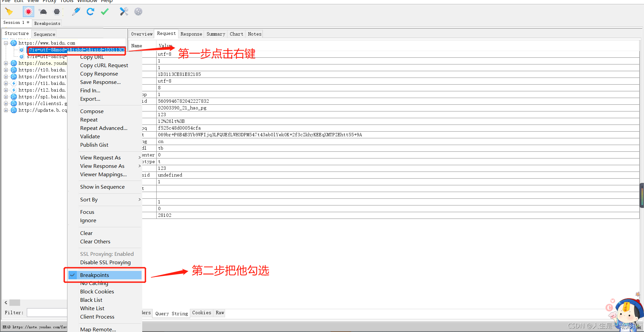
Task: Select the Sequence view tab
Action: (x=44, y=34)
